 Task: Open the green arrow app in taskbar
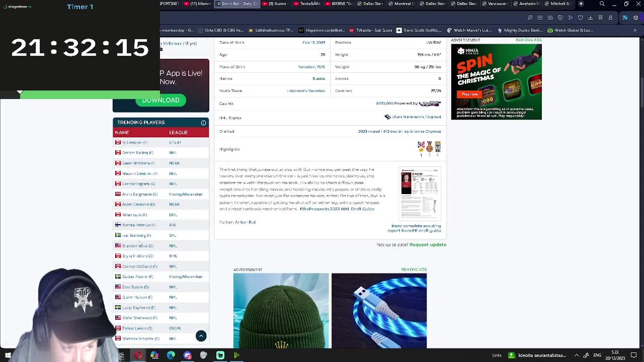236,355
